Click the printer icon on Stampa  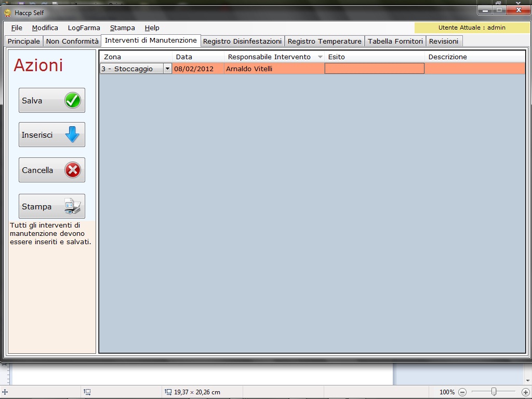(x=72, y=206)
